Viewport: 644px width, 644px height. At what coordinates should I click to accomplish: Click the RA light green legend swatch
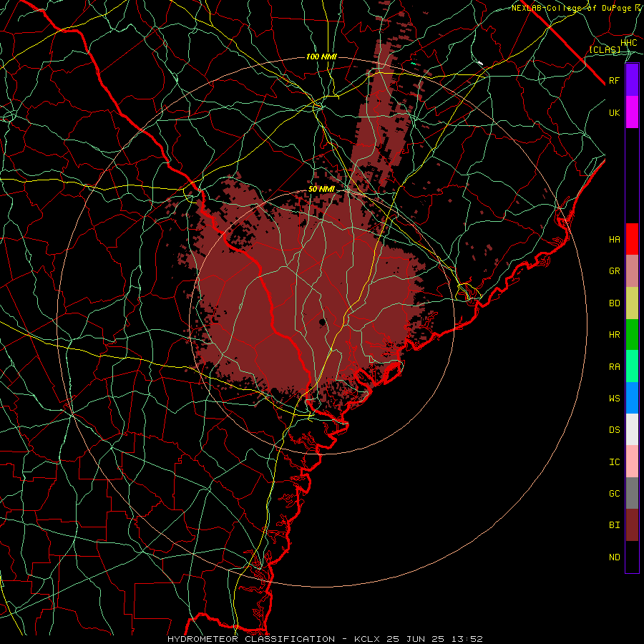[x=632, y=366]
